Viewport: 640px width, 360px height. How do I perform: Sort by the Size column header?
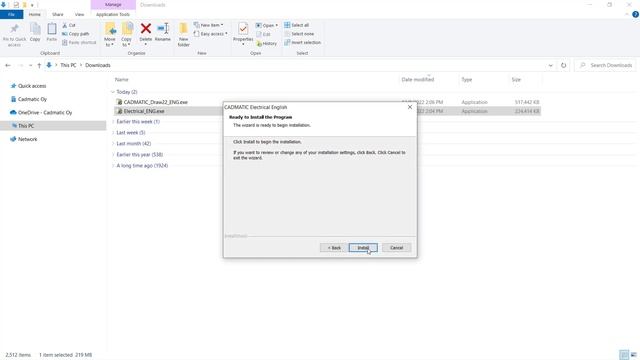(516, 80)
